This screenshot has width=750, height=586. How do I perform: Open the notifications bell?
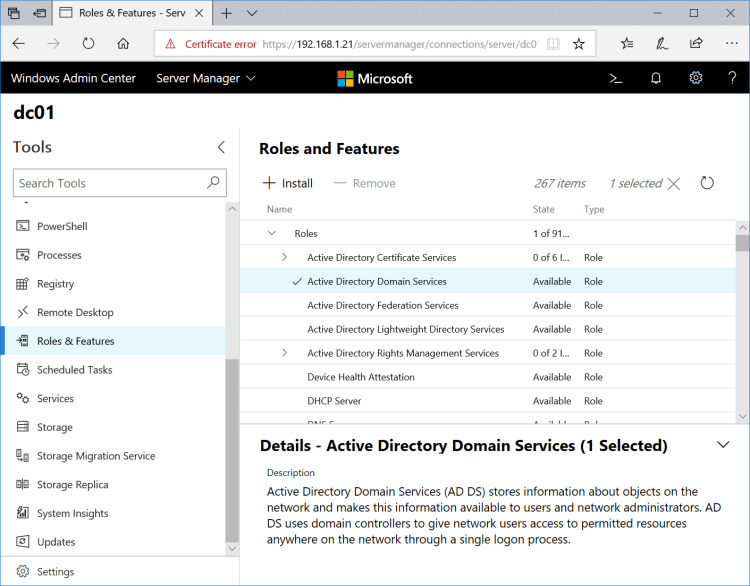click(656, 78)
